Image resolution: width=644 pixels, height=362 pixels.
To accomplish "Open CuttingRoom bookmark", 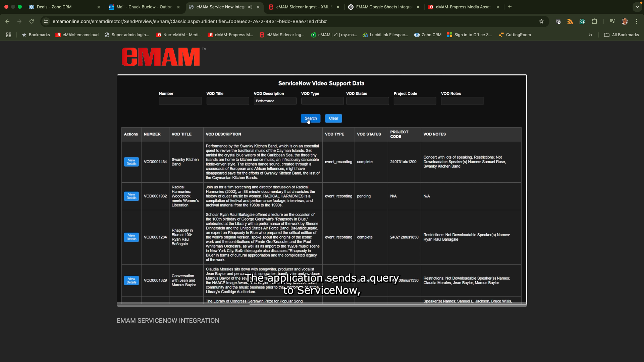I will pyautogui.click(x=515, y=35).
